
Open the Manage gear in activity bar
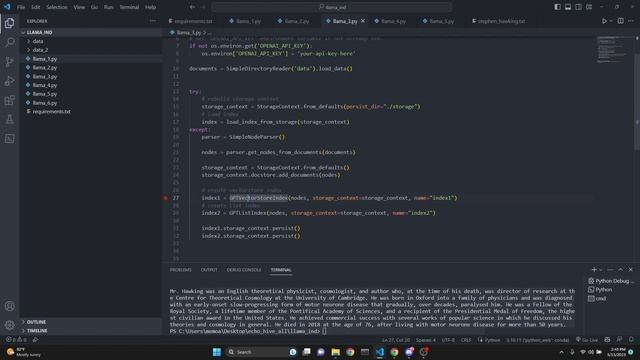pyautogui.click(x=9, y=325)
